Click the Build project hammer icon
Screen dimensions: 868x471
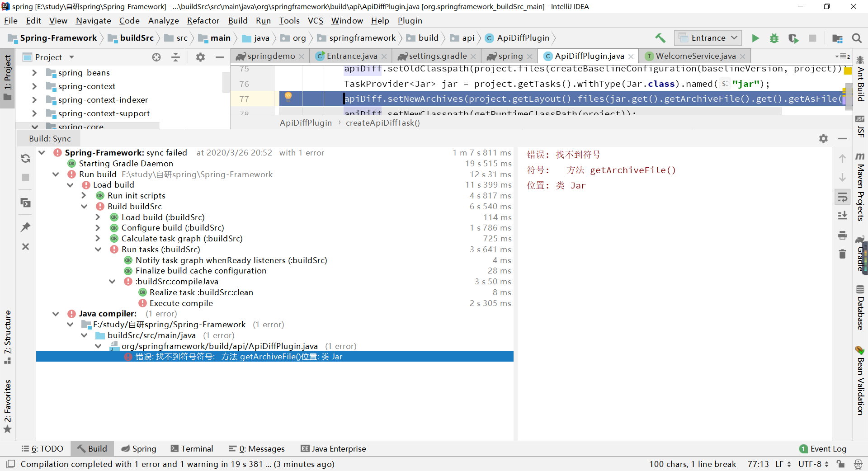tap(660, 38)
